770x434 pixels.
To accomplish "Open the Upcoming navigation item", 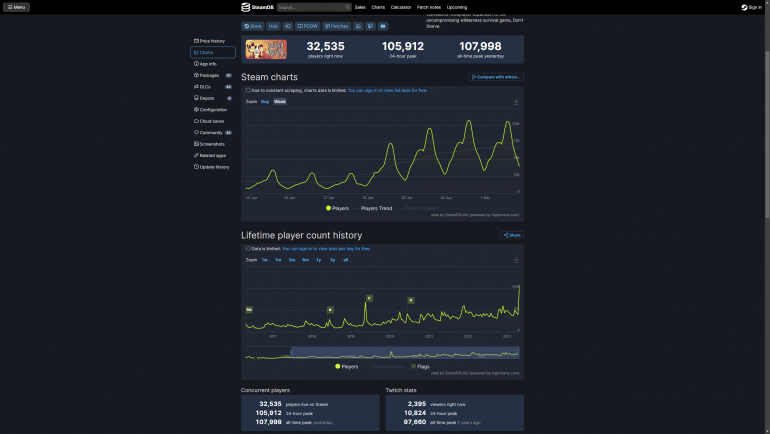I will (457, 7).
